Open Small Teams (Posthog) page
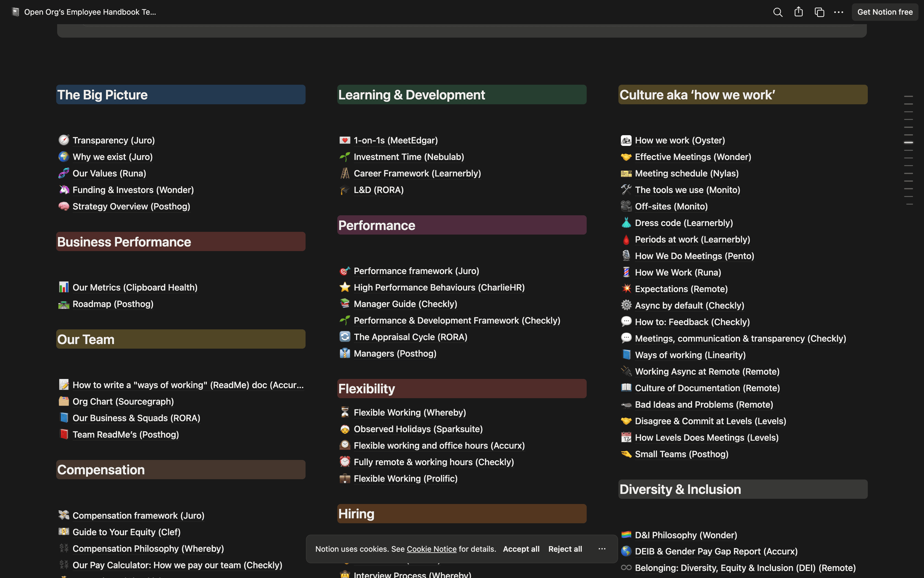924x578 pixels. (x=682, y=454)
